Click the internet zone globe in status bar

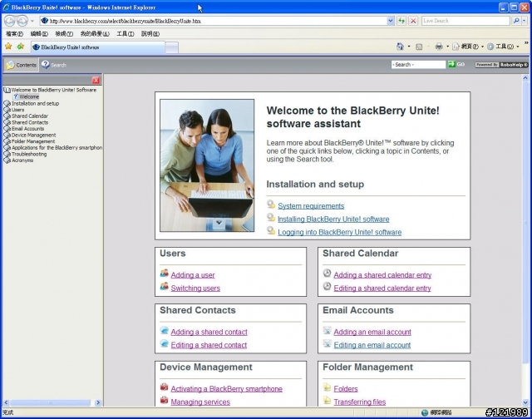point(425,412)
